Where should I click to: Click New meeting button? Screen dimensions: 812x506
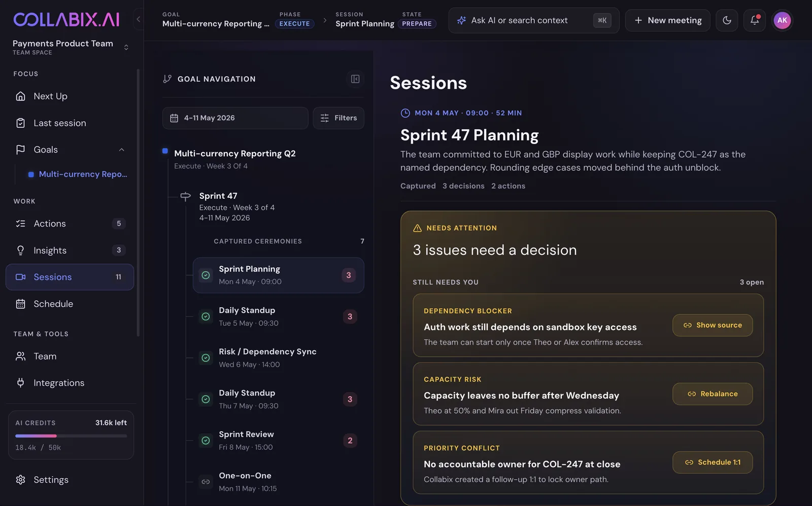[667, 20]
